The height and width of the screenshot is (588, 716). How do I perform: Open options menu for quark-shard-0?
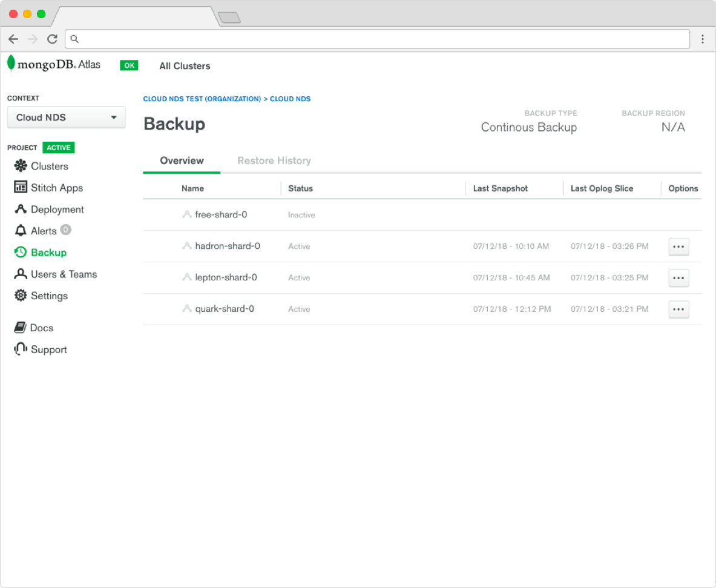(678, 309)
